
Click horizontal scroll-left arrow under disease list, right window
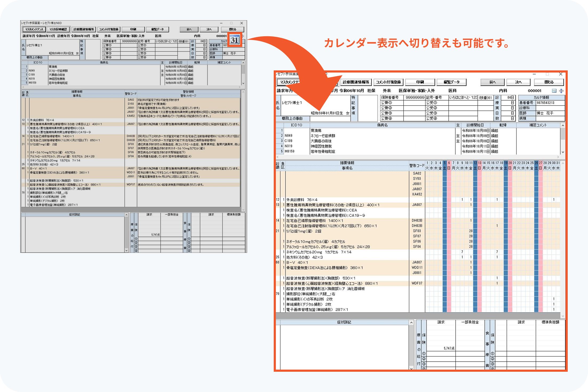277,157
